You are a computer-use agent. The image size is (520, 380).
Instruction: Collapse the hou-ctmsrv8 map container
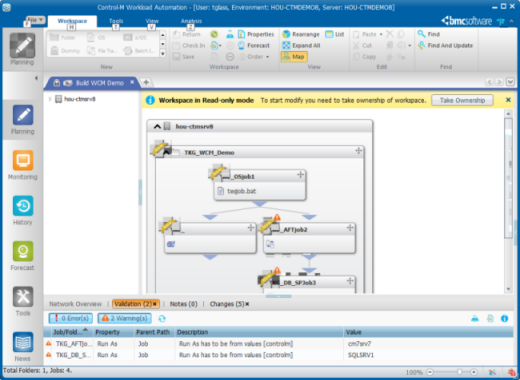pyautogui.click(x=157, y=127)
